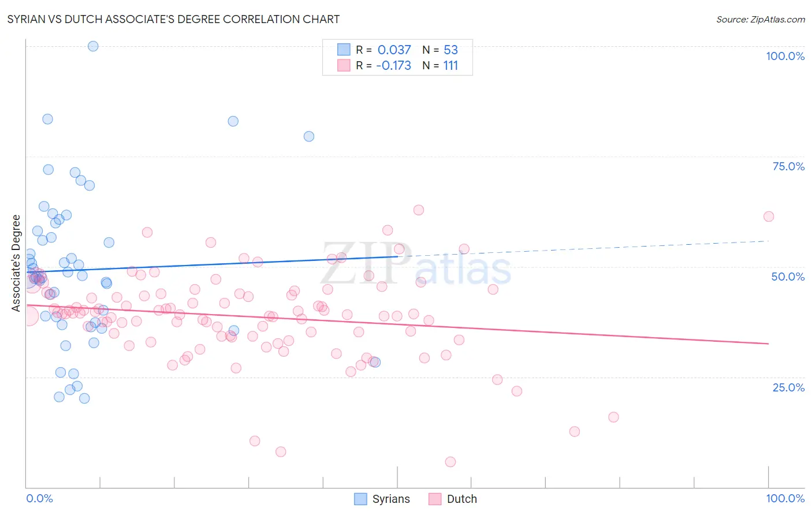Screen dimensions: 812x515
Task: Select the far-right pink data point
Action: (769, 217)
